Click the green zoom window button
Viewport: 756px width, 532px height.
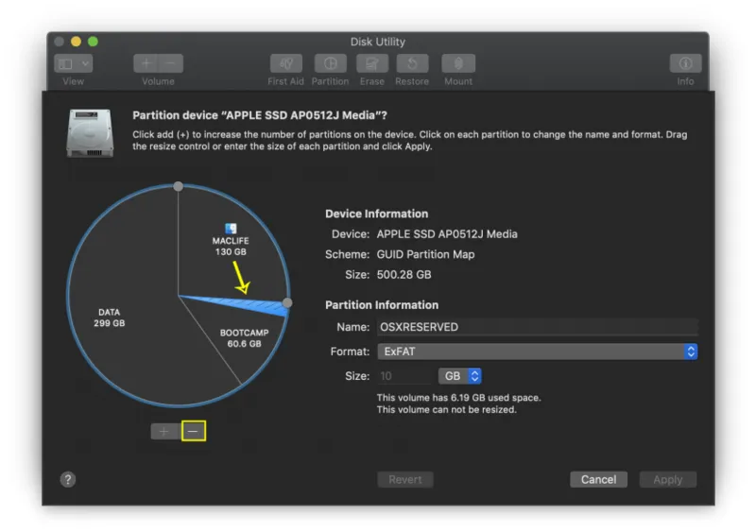click(93, 42)
